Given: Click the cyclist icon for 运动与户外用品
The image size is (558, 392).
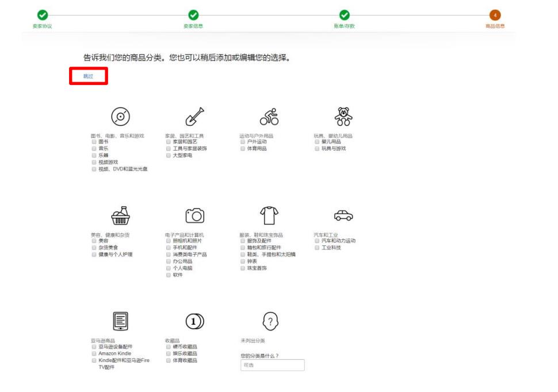Looking at the screenshot, I should coord(269,117).
